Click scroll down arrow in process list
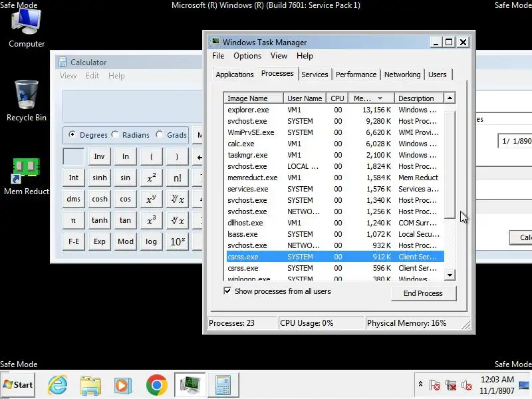Viewport: 532px width, 399px height. [x=450, y=275]
